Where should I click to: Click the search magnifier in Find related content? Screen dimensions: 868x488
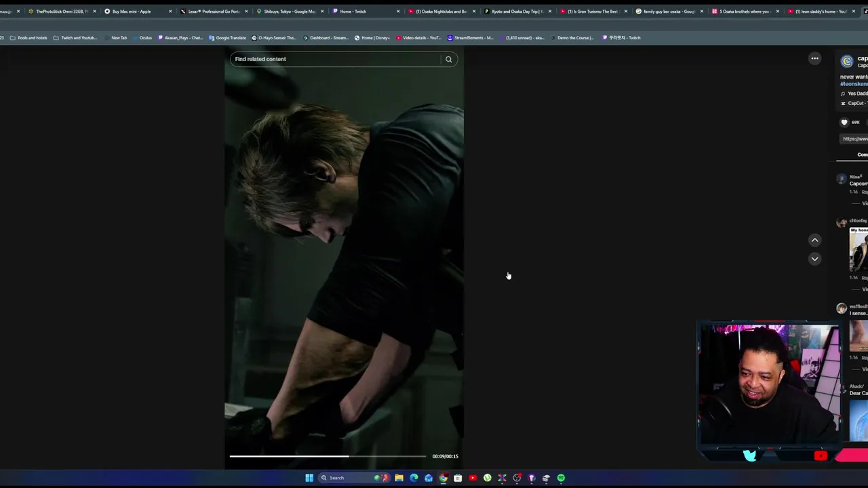[448, 59]
